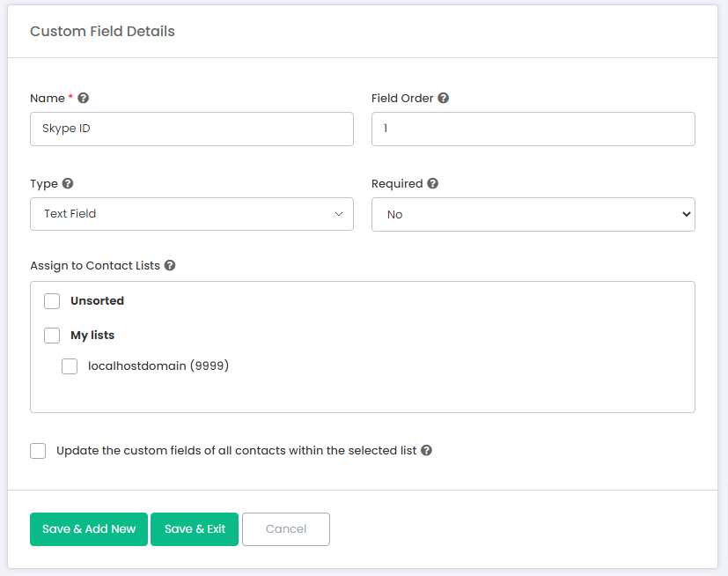Click help icon after the update custom fields text
This screenshot has height=576, width=728.
tap(426, 450)
